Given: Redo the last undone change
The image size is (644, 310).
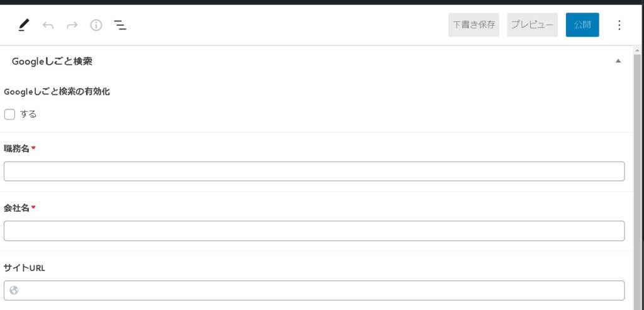Looking at the screenshot, I should tap(72, 25).
